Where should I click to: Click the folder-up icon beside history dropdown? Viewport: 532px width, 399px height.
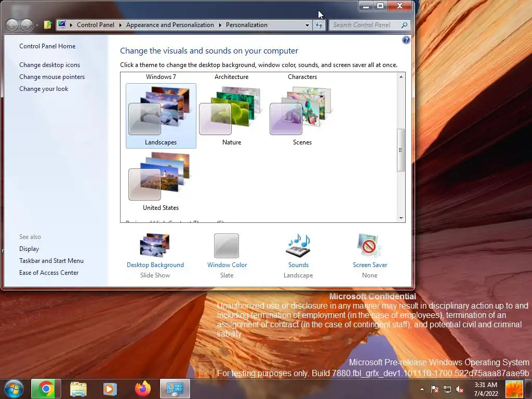(47, 25)
